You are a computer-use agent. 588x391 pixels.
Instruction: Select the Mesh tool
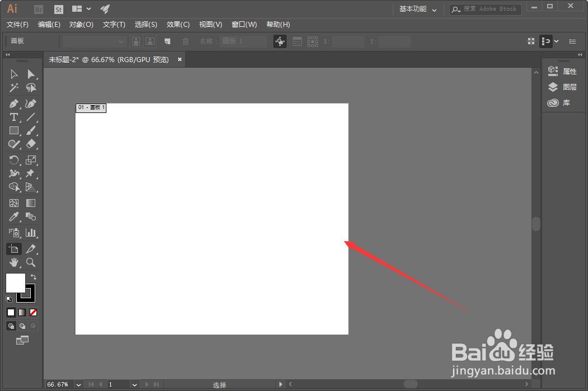tap(14, 203)
